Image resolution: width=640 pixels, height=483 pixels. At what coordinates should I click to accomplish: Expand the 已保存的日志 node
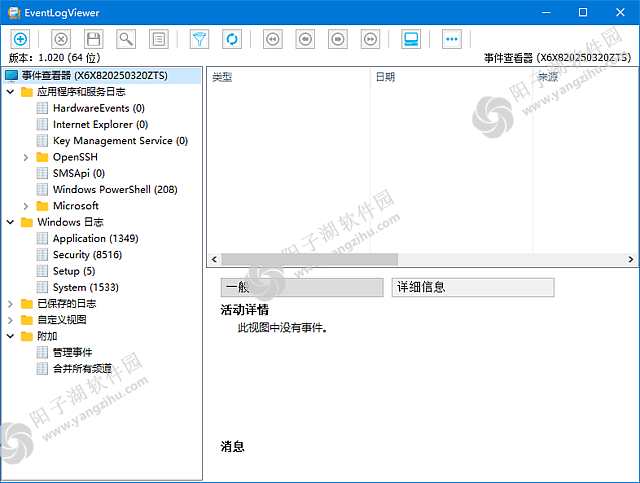(x=11, y=304)
